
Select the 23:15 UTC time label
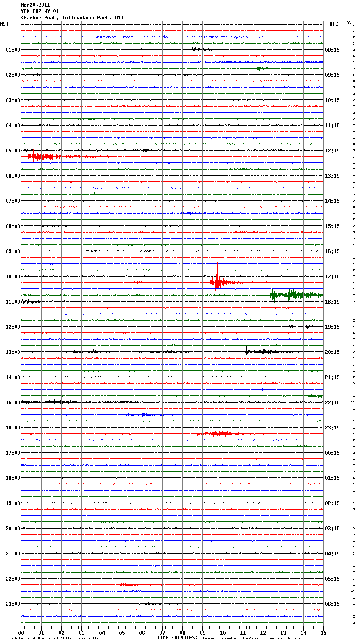pyautogui.click(x=332, y=428)
